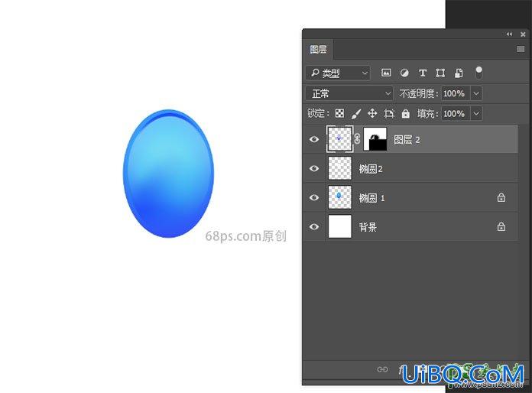Lock artboard nesting icon

pyautogui.click(x=389, y=113)
